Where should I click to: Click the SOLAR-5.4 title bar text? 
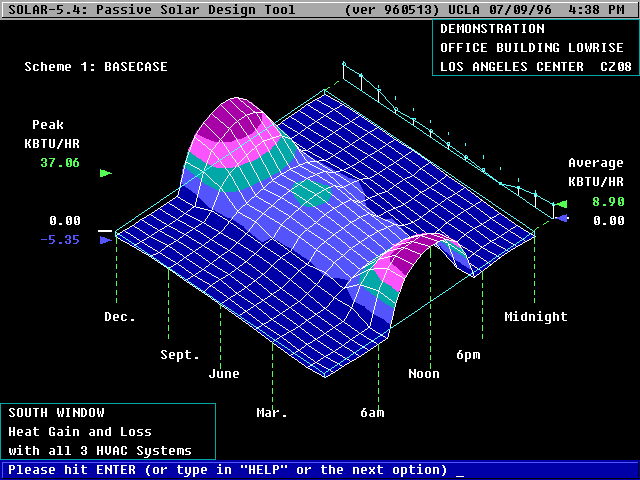[x=151, y=9]
